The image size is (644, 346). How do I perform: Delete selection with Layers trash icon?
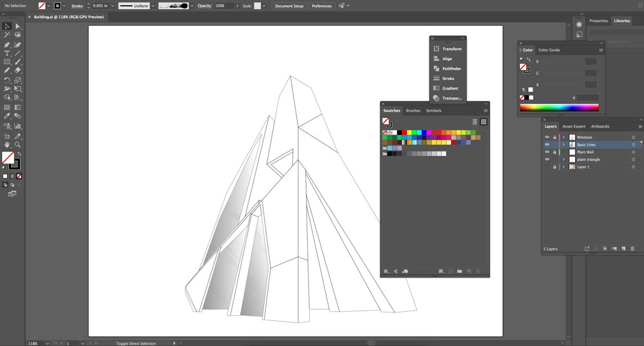coord(632,249)
